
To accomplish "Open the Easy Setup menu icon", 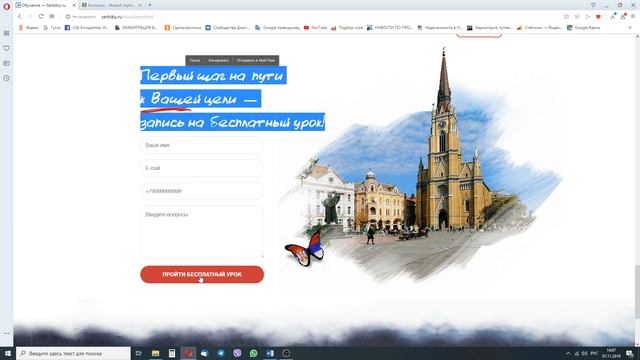I will (633, 17).
